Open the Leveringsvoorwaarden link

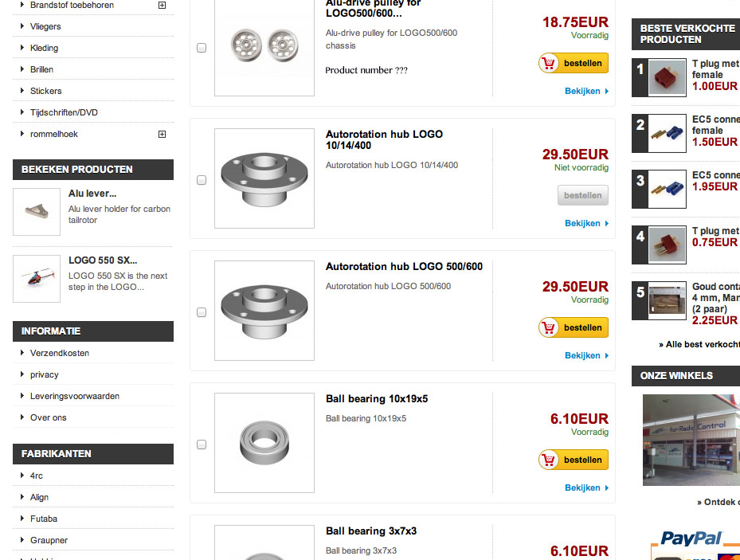click(76, 396)
